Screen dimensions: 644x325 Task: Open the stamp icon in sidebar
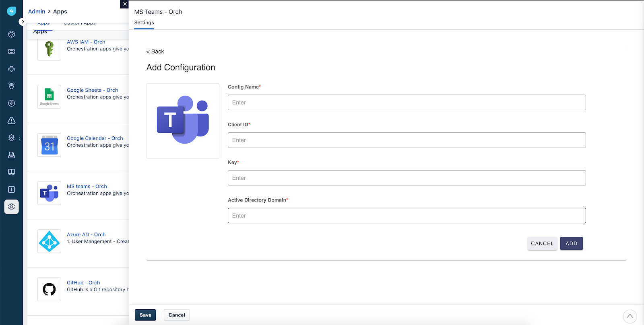coord(11,155)
